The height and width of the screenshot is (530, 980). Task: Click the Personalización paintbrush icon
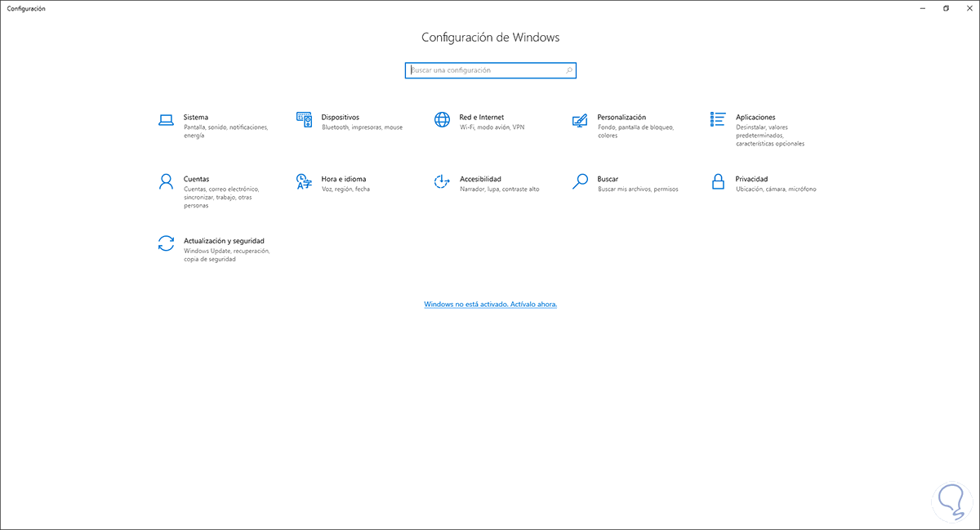(x=579, y=119)
